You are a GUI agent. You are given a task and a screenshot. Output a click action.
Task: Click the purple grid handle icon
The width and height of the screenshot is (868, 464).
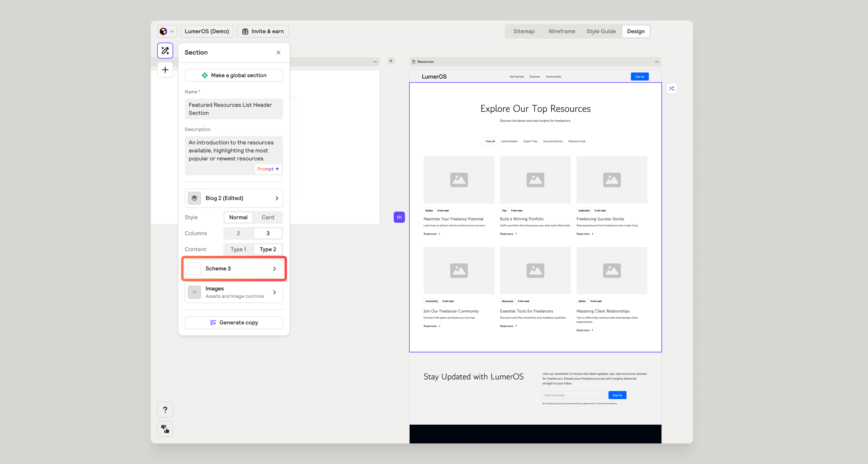399,217
